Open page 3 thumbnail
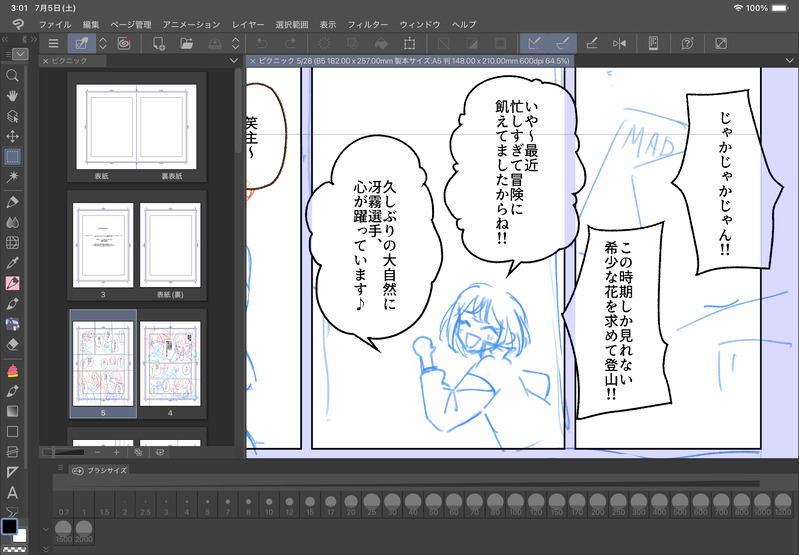Screen dimensions: 799x555 coord(103,245)
